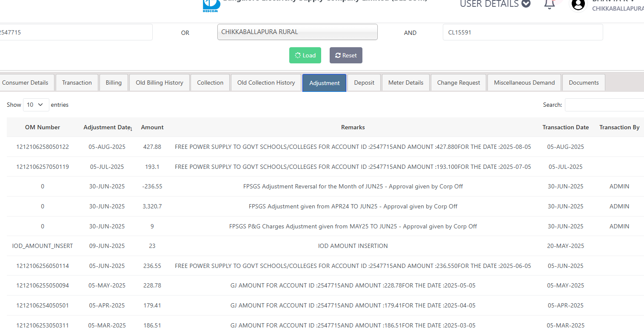Select the Collection tab

(x=210, y=83)
